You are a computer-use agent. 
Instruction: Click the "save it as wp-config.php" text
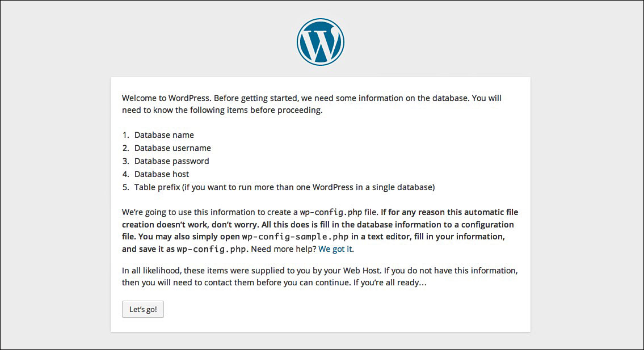(x=192, y=249)
